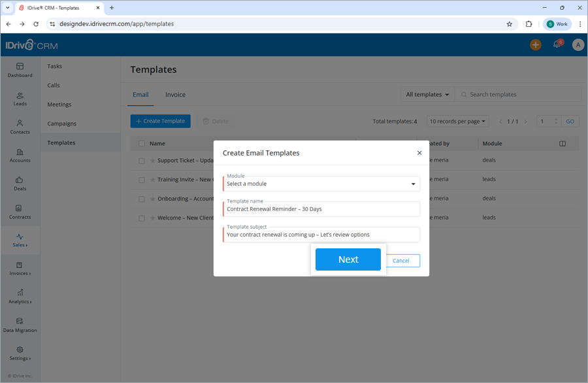Open the Contacts section

20,127
